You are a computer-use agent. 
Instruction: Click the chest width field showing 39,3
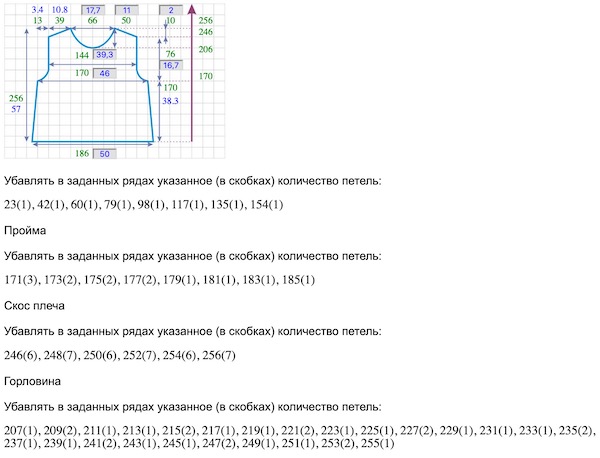(x=105, y=56)
